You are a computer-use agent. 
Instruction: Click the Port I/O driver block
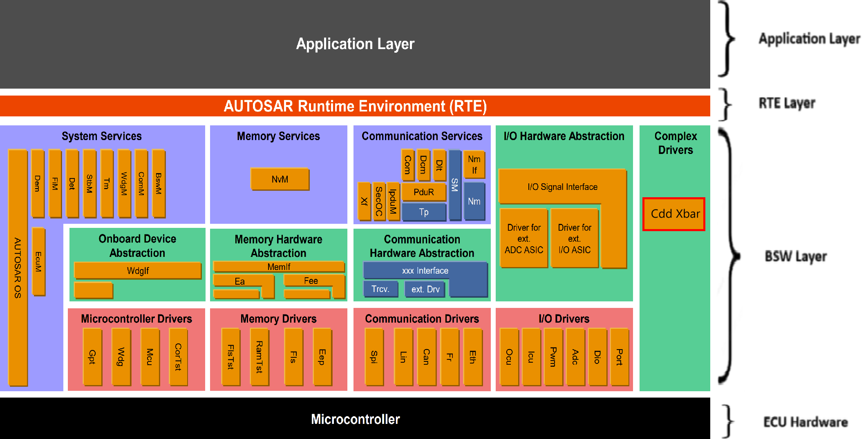click(x=619, y=357)
